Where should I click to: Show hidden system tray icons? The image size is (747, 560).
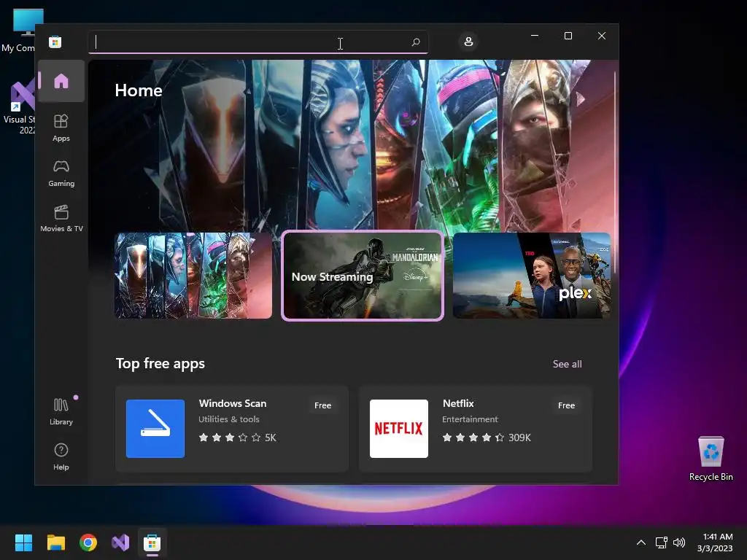tap(641, 542)
